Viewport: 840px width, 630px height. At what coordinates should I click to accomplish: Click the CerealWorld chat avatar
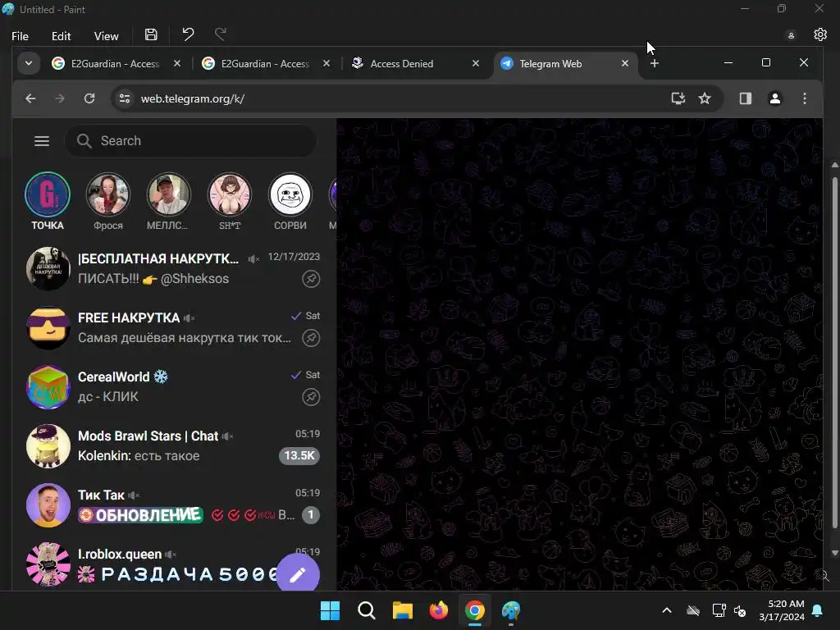click(x=48, y=387)
